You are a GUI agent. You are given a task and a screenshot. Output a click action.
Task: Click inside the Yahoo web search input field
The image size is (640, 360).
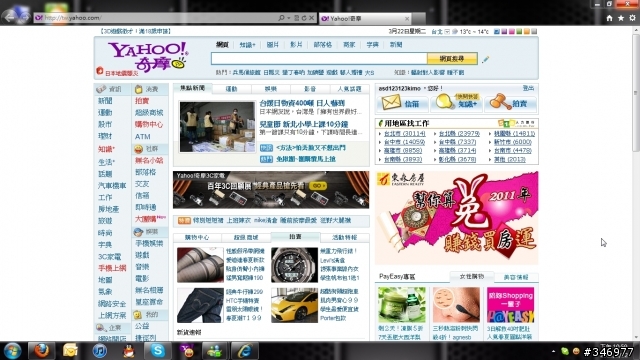coord(319,59)
